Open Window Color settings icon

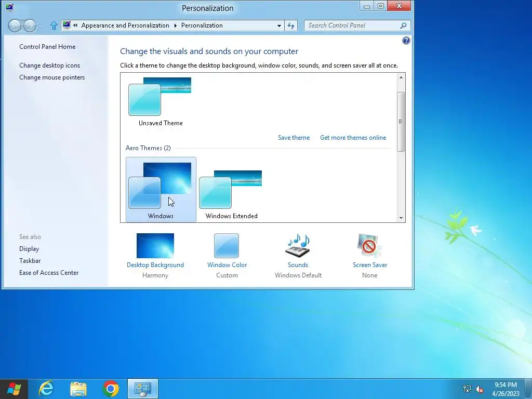tap(227, 246)
